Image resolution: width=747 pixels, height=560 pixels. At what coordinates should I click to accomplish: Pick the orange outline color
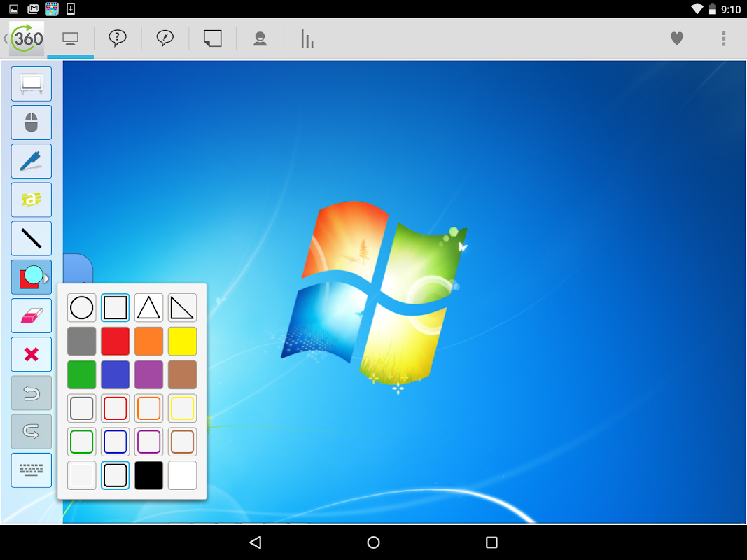[148, 408]
